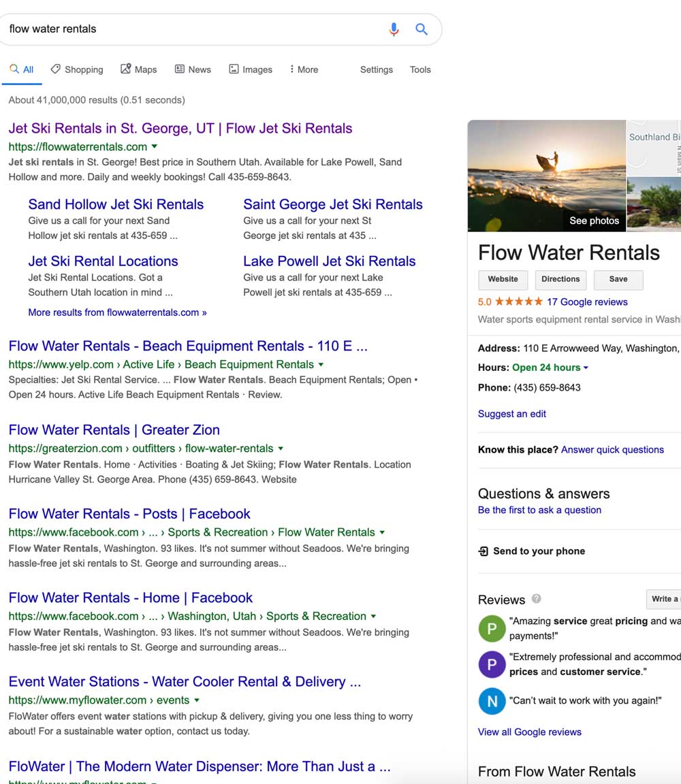Open the More search menu
Screen dimensions: 681x784
click(x=304, y=69)
